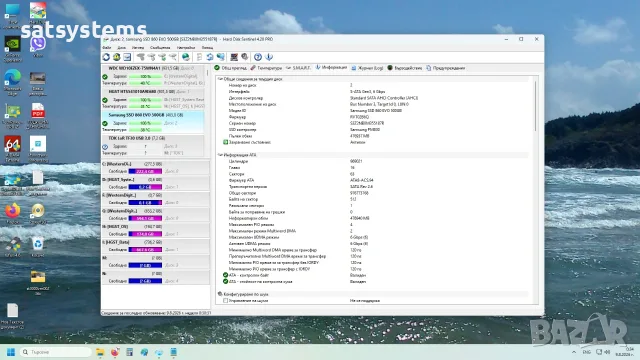Image resolution: width=640 pixels, height=360 pixels.
Task: Open the Помощ menu
Action: (207, 48)
